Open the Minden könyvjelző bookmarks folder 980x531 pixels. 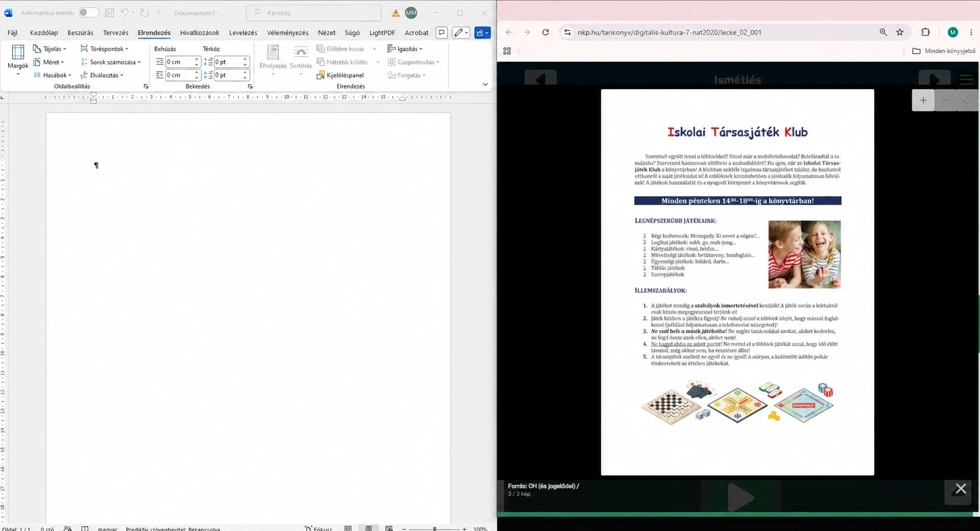[944, 51]
